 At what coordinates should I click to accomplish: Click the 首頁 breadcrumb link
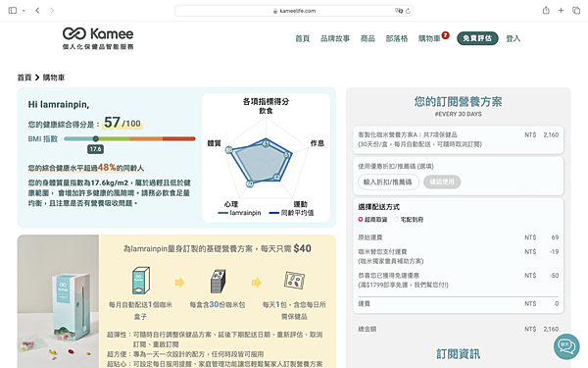point(24,78)
